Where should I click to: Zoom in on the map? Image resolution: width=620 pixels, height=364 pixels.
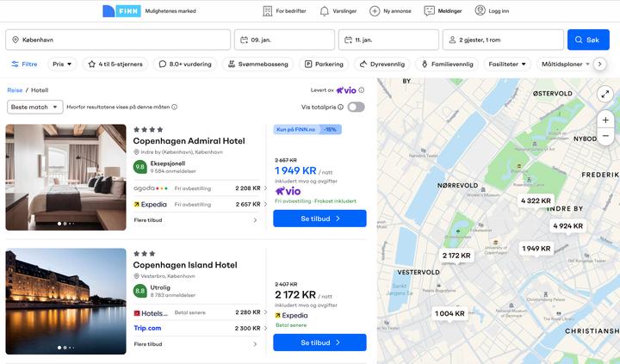(605, 120)
